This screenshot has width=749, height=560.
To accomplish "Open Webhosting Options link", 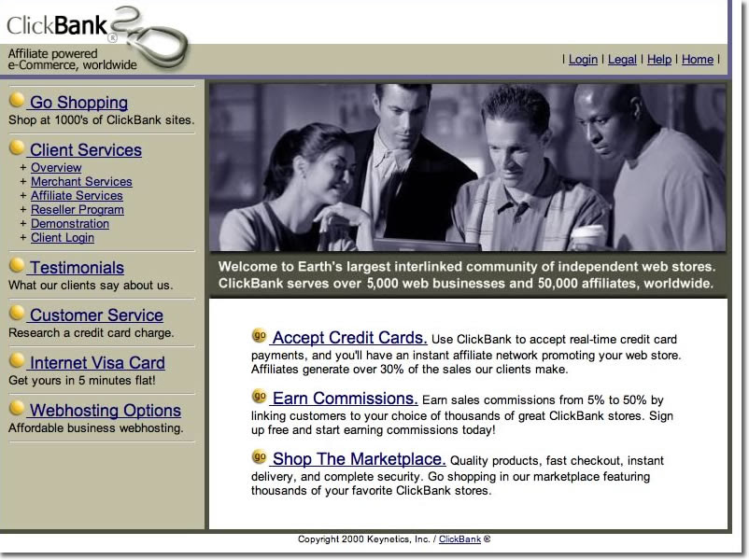I will tap(106, 410).
